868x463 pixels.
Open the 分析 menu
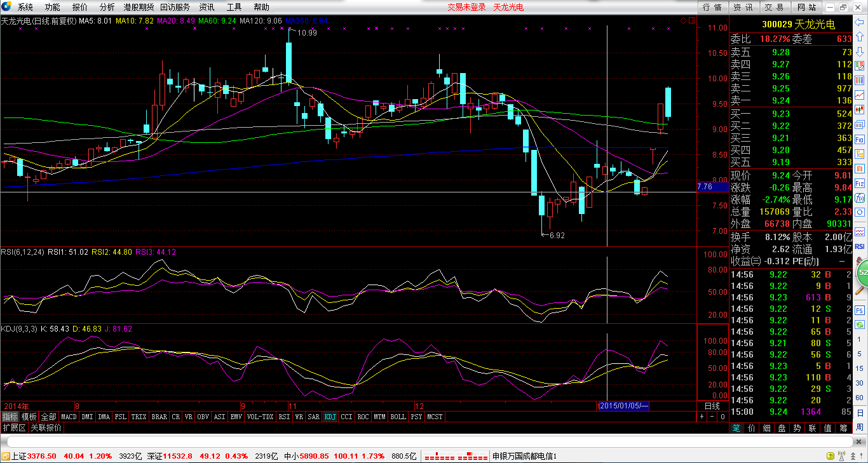107,7
